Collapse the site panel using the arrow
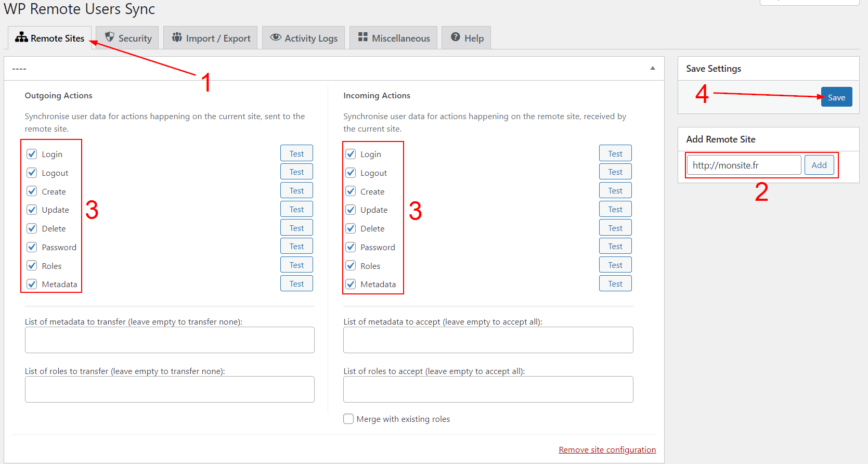868x464 pixels. pos(652,68)
